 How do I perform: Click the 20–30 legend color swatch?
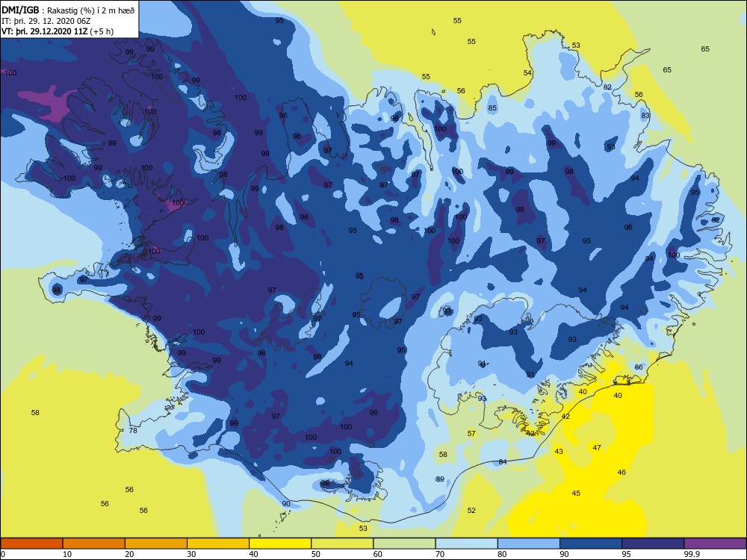(156, 544)
